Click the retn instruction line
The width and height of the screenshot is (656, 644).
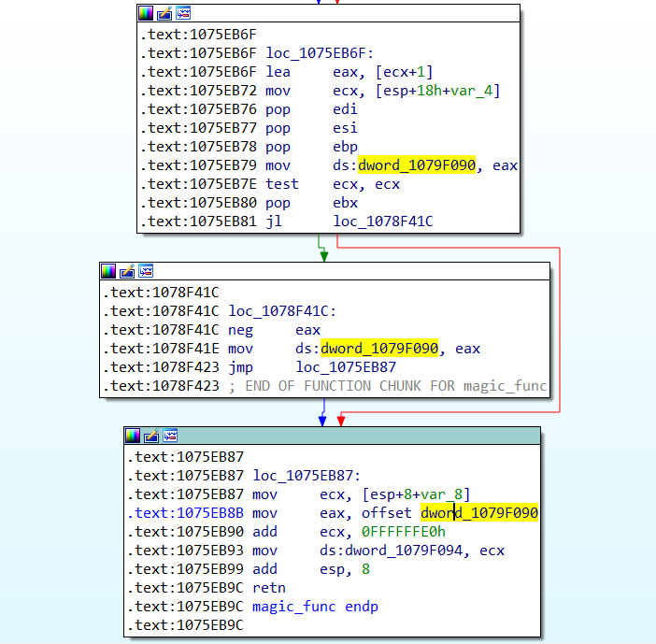point(269,588)
